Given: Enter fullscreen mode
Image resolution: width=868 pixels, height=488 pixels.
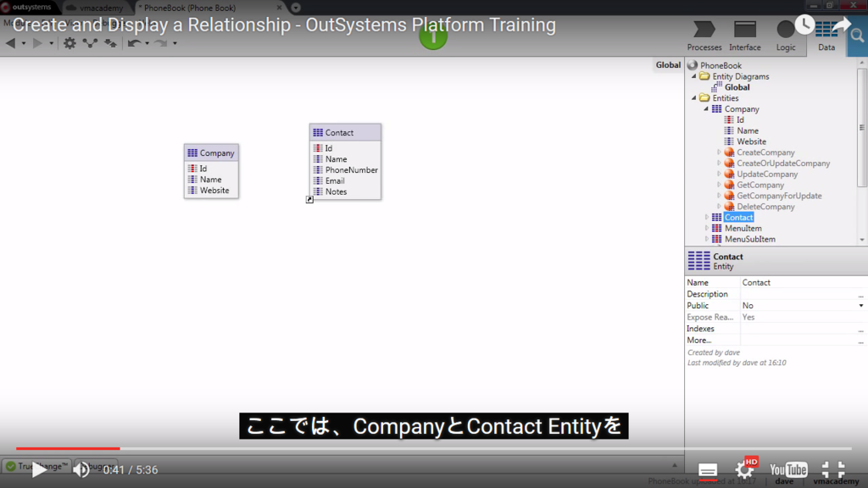Looking at the screenshot, I should (x=833, y=469).
